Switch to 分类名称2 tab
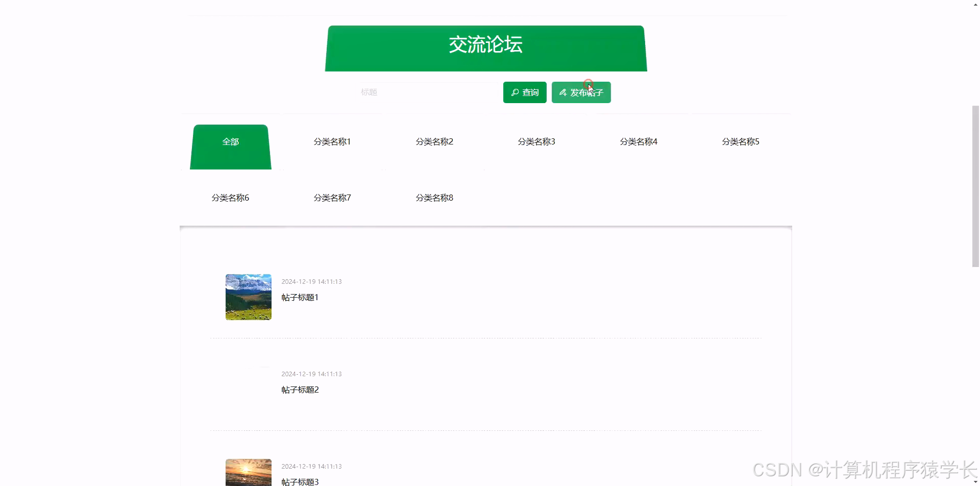The width and height of the screenshot is (980, 486). (434, 141)
